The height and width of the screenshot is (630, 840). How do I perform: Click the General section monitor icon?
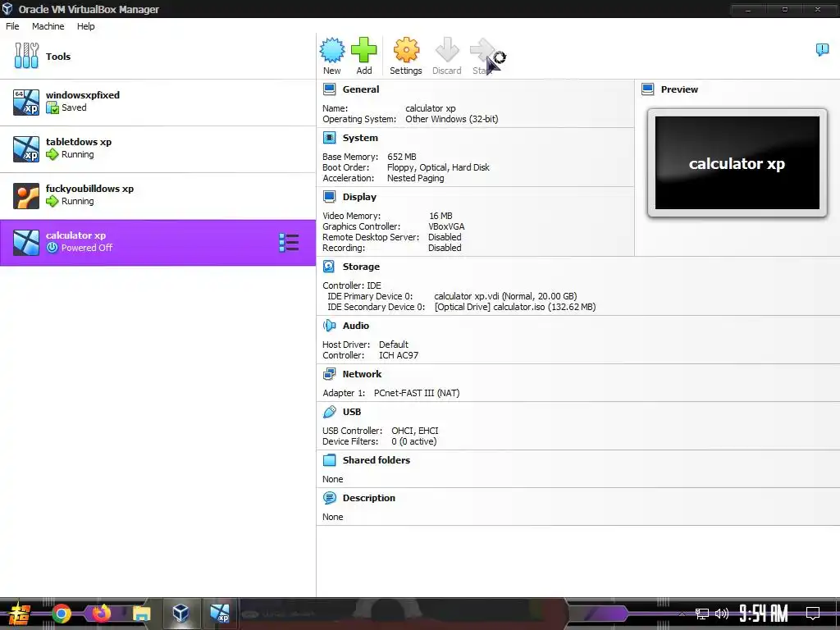coord(330,89)
